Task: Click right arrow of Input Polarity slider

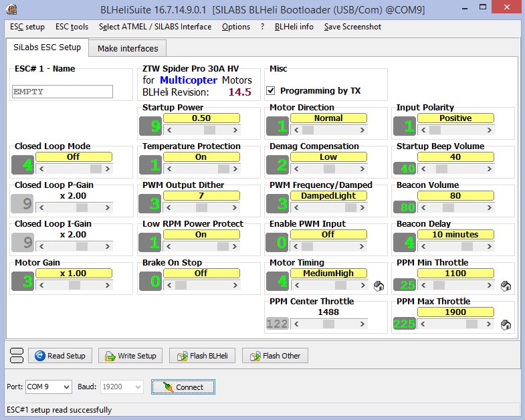Action: pos(490,130)
